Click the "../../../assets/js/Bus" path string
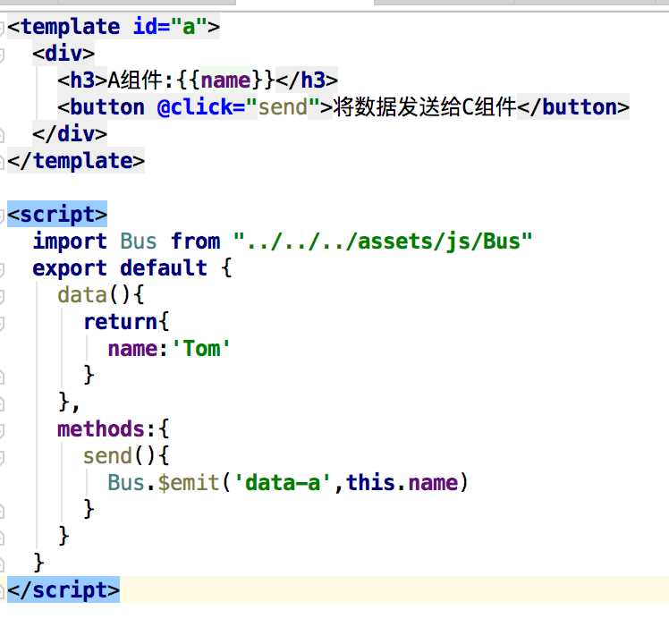 (383, 241)
